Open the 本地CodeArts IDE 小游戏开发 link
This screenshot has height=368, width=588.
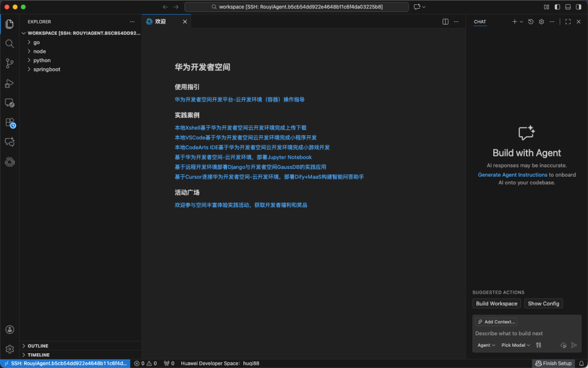252,147
